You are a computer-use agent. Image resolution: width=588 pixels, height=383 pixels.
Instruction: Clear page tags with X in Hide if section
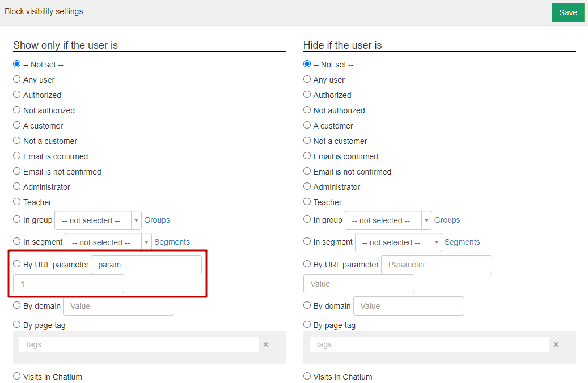coord(556,344)
